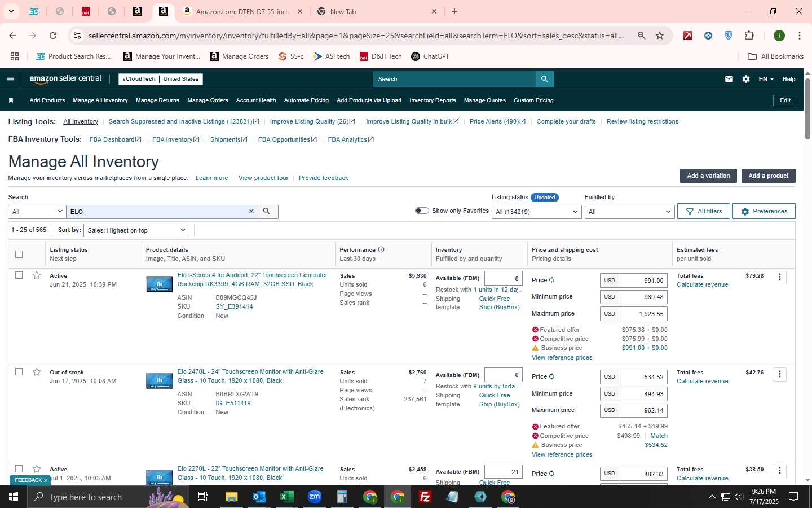Dismiss the FEEDBACK tab
The width and height of the screenshot is (812, 508).
pos(46,480)
